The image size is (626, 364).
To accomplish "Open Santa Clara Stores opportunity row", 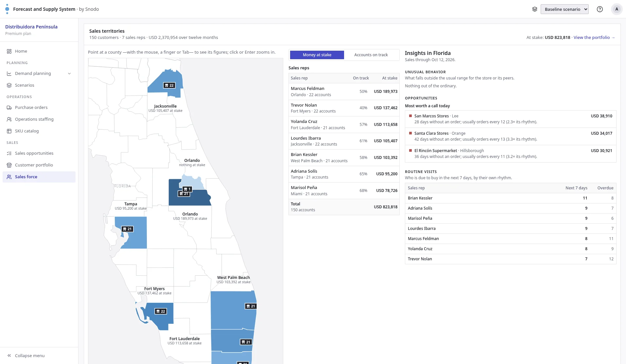I will coord(511,136).
